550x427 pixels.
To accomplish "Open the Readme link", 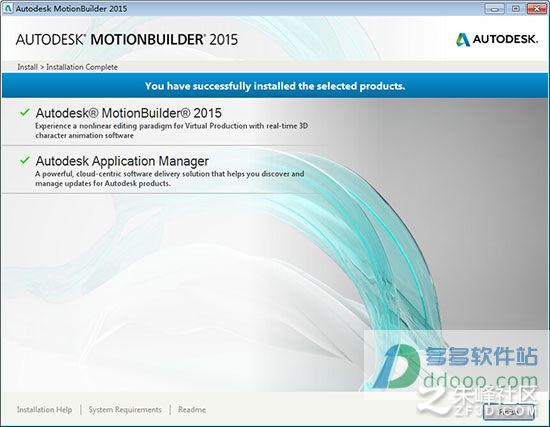I will click(x=192, y=409).
